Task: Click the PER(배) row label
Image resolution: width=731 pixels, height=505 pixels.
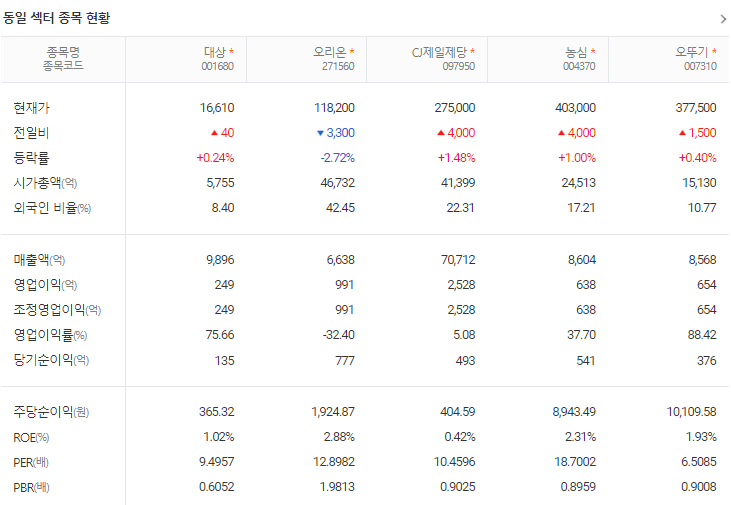Action: pyautogui.click(x=31, y=463)
